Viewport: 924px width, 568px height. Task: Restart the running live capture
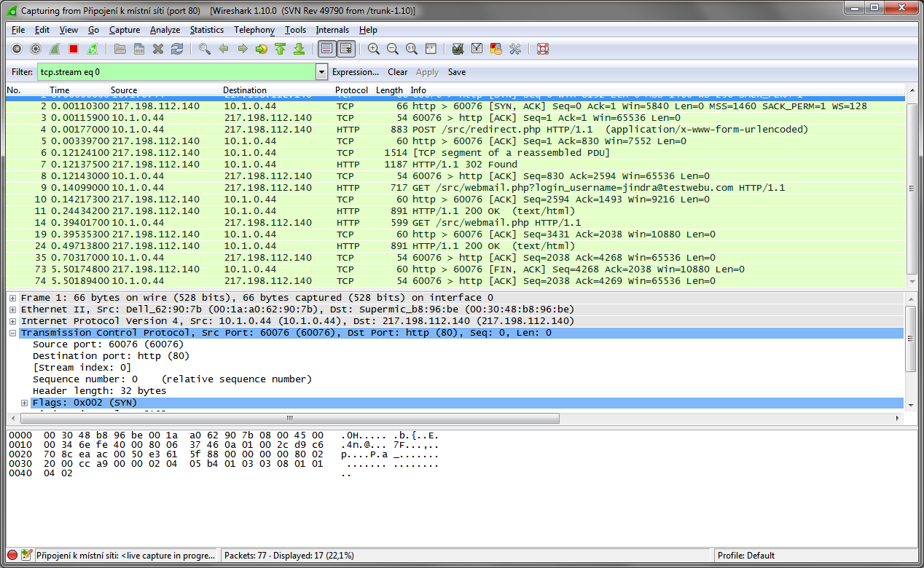point(93,49)
